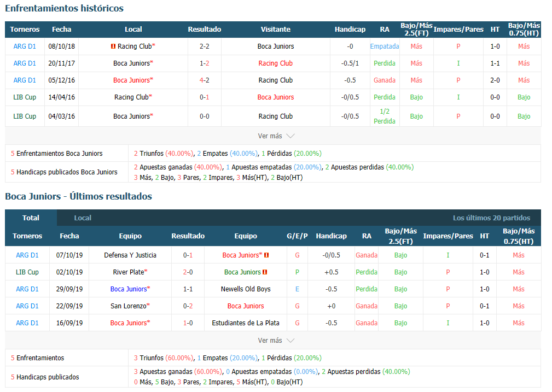The image size is (552, 392).
Task: Click handicap +0.5 in River Plate row
Action: coord(332,272)
